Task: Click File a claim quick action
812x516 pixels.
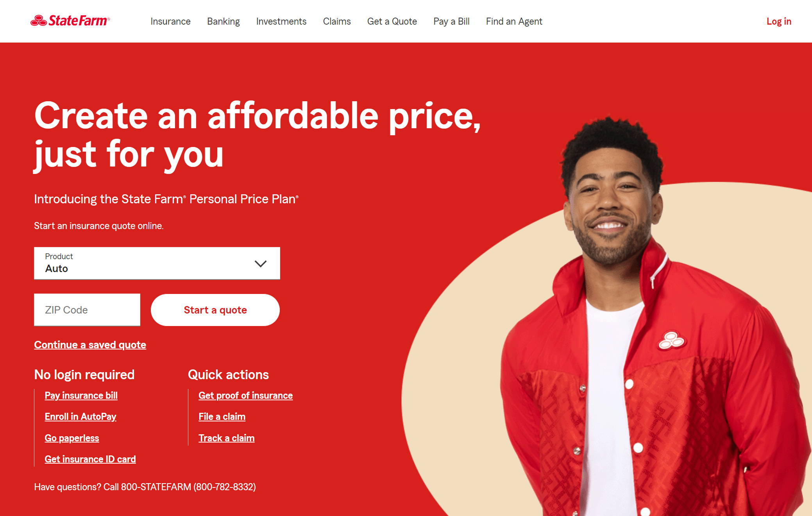Action: pyautogui.click(x=222, y=417)
